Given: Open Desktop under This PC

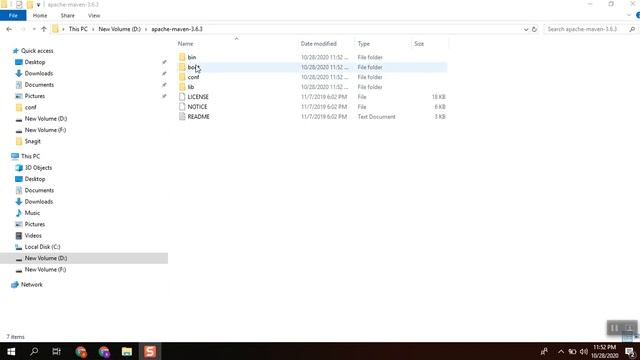Looking at the screenshot, I should [x=35, y=179].
